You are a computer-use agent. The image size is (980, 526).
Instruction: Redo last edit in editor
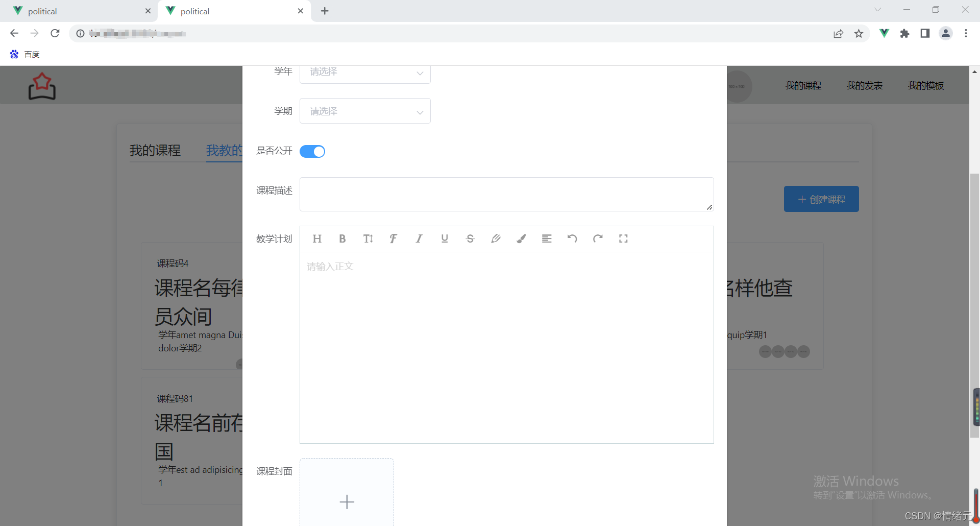[598, 238]
